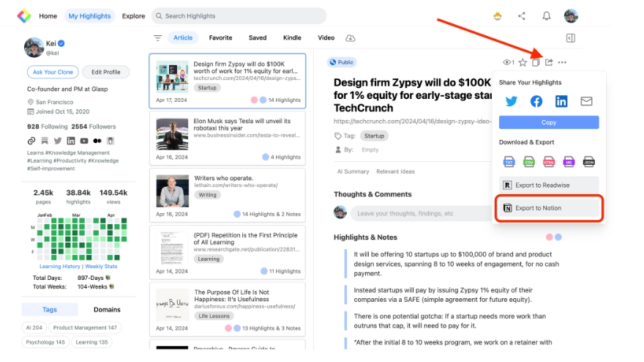
Task: Share highlights by email icon
Action: pyautogui.click(x=586, y=101)
